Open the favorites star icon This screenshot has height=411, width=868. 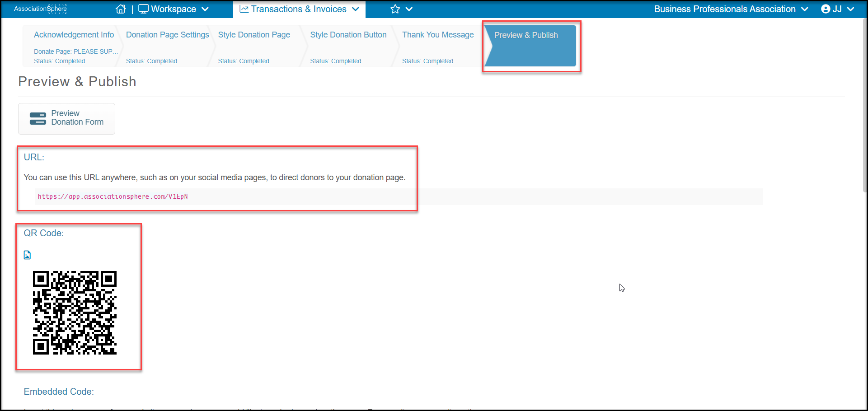click(x=395, y=9)
